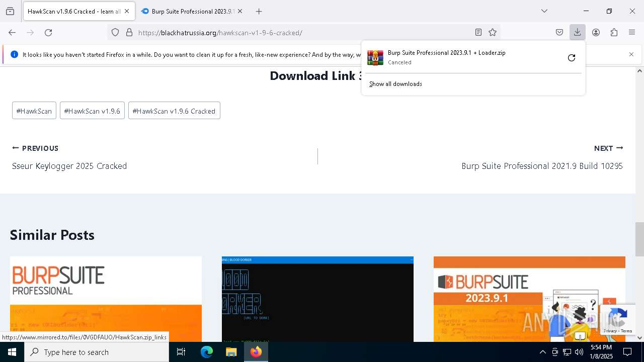Open the Blood Dorker similar post thumbnail

317,299
